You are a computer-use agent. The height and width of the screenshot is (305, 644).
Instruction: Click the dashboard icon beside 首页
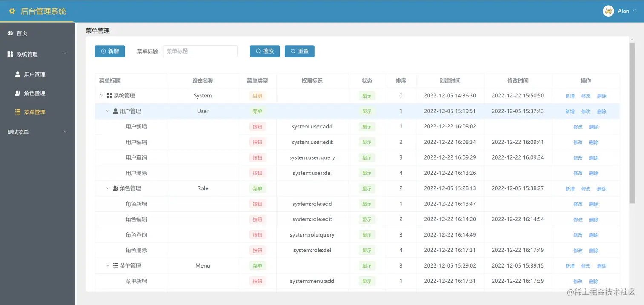(10, 33)
